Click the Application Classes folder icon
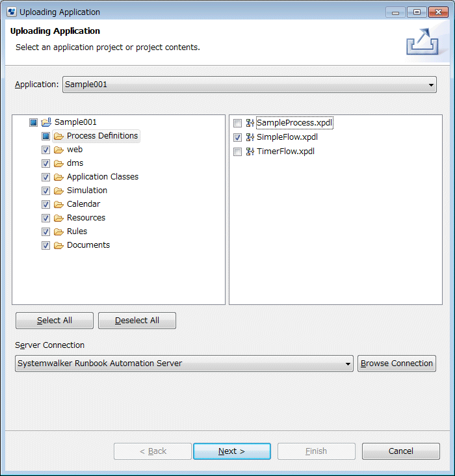The image size is (455, 476). [x=58, y=178]
